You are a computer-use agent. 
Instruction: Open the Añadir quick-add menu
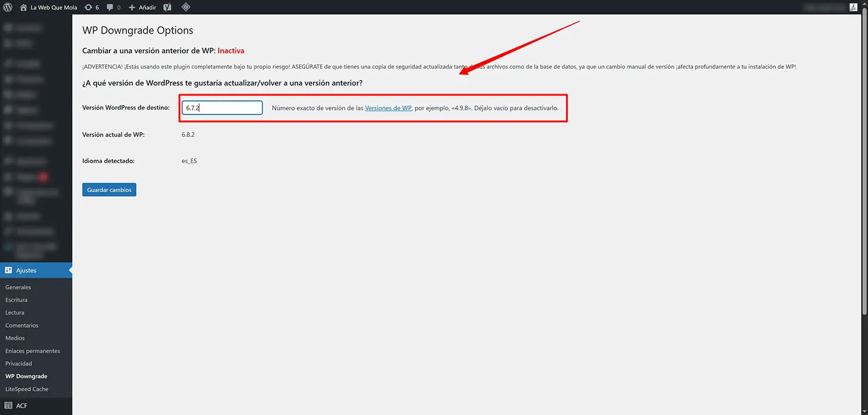[x=143, y=7]
